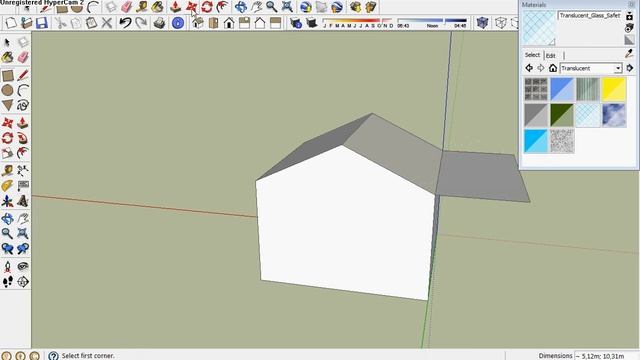
Task: Activate the Move tool in left toolbar
Action: click(7, 123)
